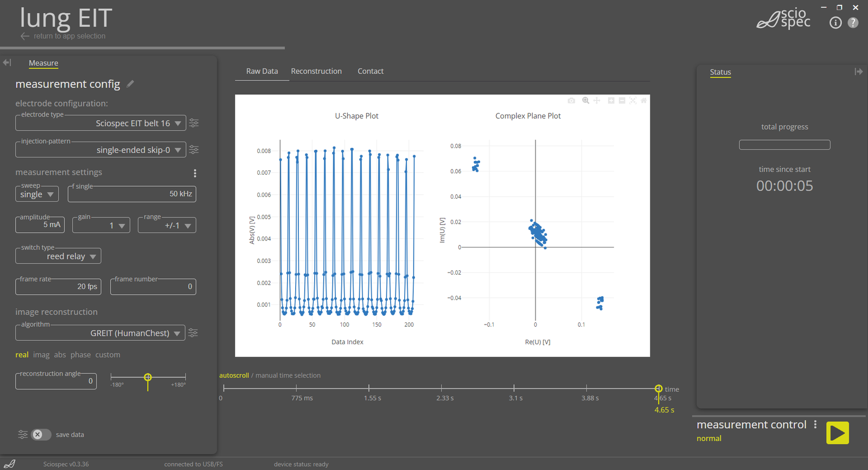Select imag reconstruction mode

click(41, 355)
